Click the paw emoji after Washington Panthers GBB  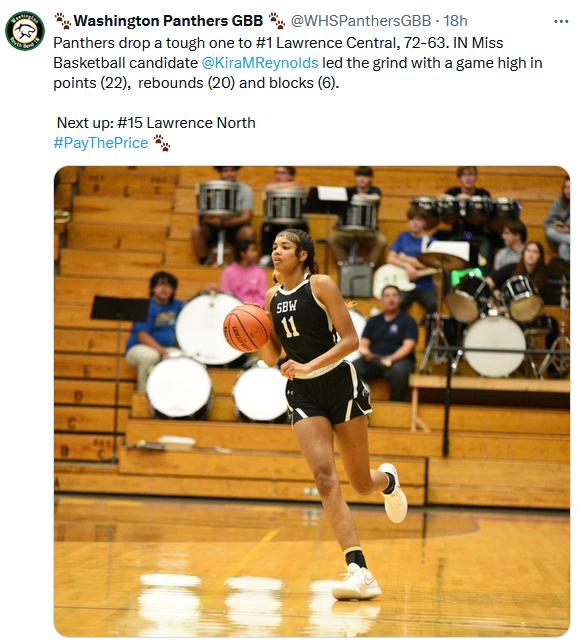tap(277, 21)
